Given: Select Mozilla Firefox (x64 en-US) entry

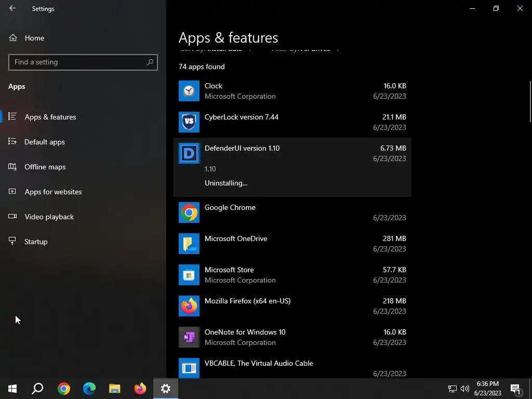Looking at the screenshot, I should click(247, 301).
